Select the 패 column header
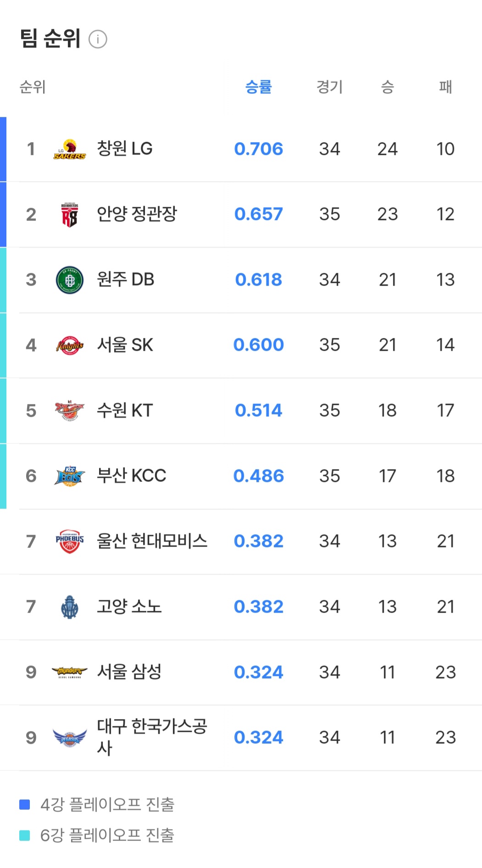The width and height of the screenshot is (482, 868). [445, 87]
